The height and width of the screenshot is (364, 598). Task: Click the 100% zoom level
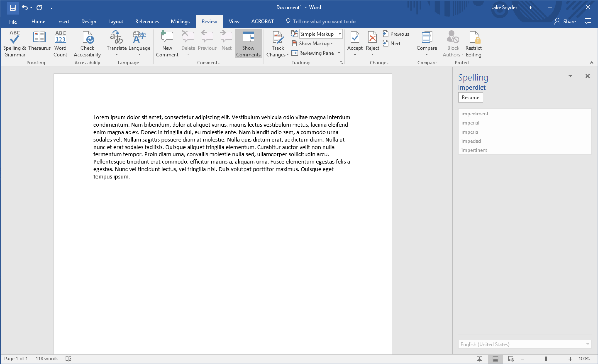point(584,359)
